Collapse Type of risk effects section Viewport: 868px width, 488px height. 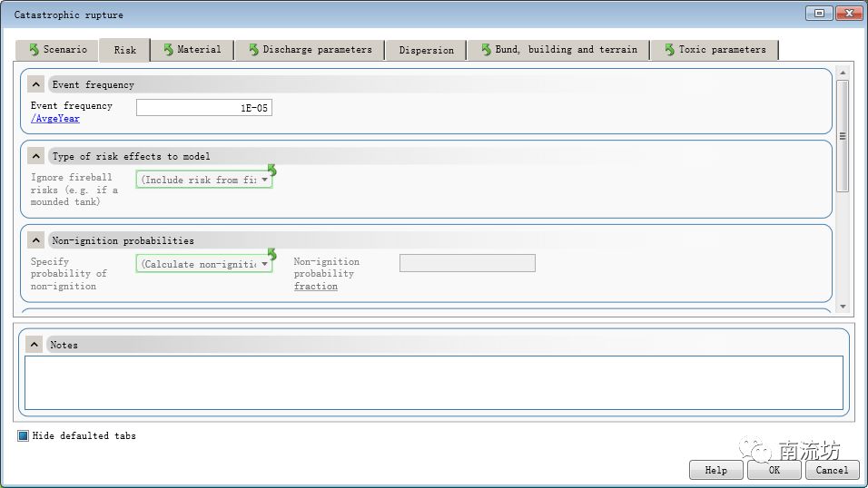35,156
